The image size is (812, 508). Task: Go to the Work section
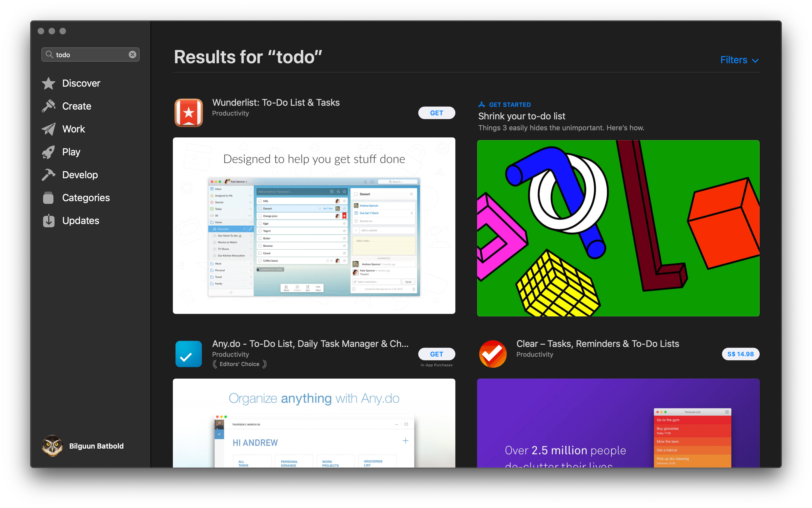tap(74, 129)
